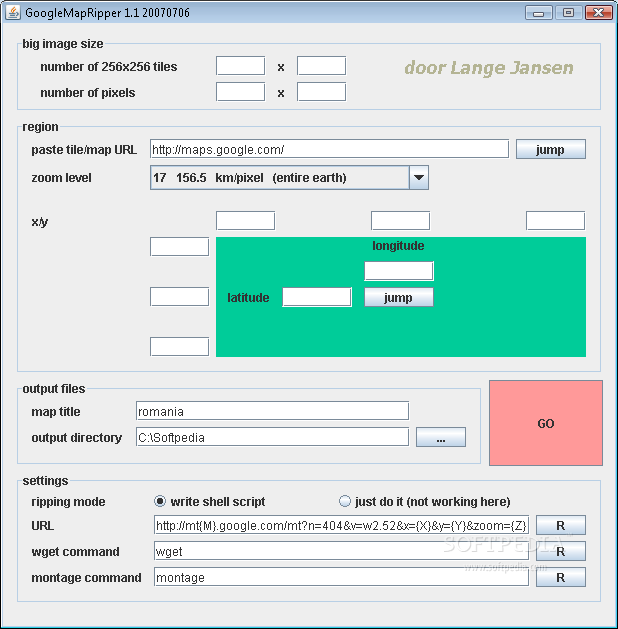Click the bottom x/y field left of the green map
The width and height of the screenshot is (618, 629).
tap(180, 347)
